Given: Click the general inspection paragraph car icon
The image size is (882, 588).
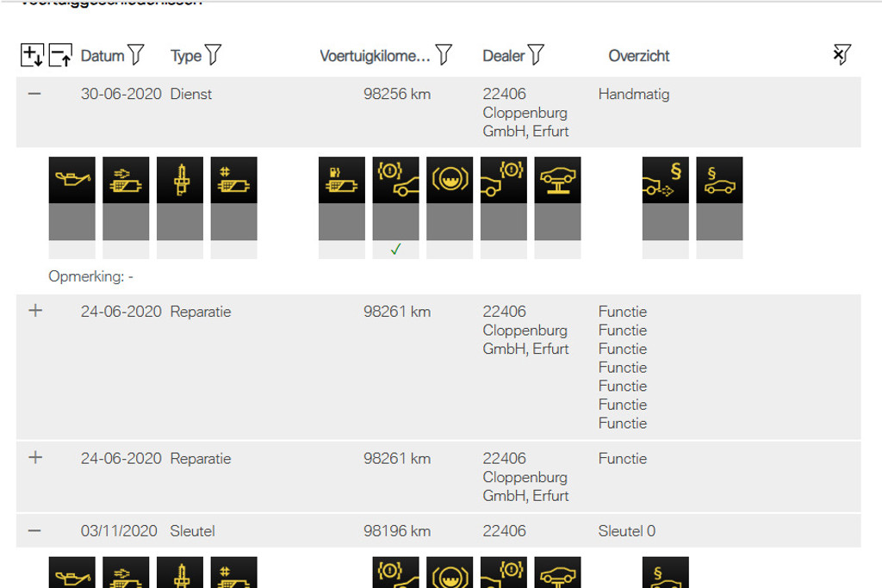Looking at the screenshot, I should [x=719, y=180].
